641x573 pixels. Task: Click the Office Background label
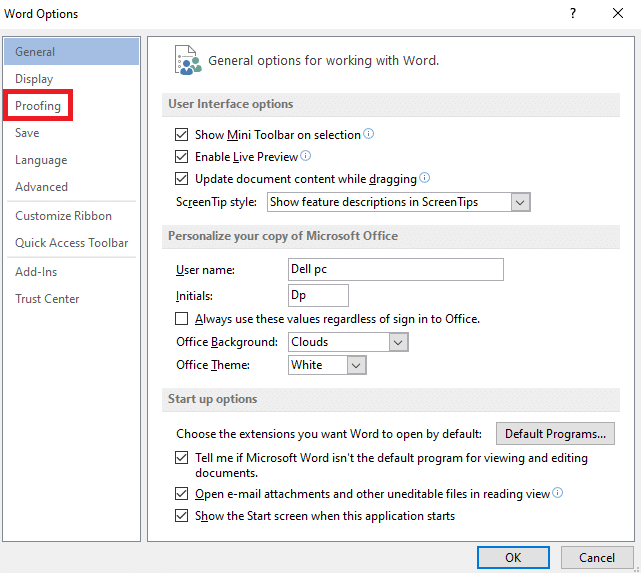point(227,342)
